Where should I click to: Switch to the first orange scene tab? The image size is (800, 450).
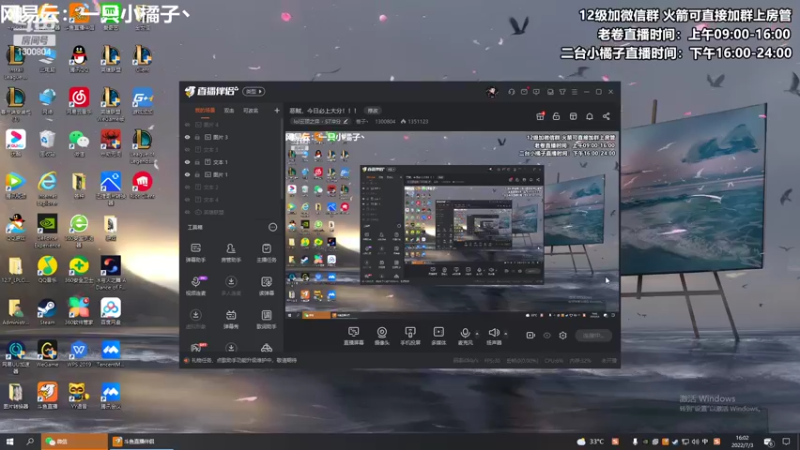tap(205, 110)
